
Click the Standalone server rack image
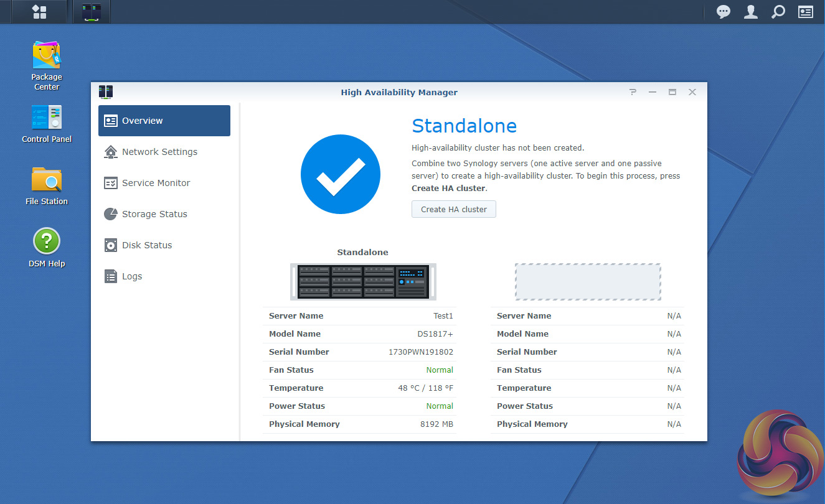[x=363, y=281]
